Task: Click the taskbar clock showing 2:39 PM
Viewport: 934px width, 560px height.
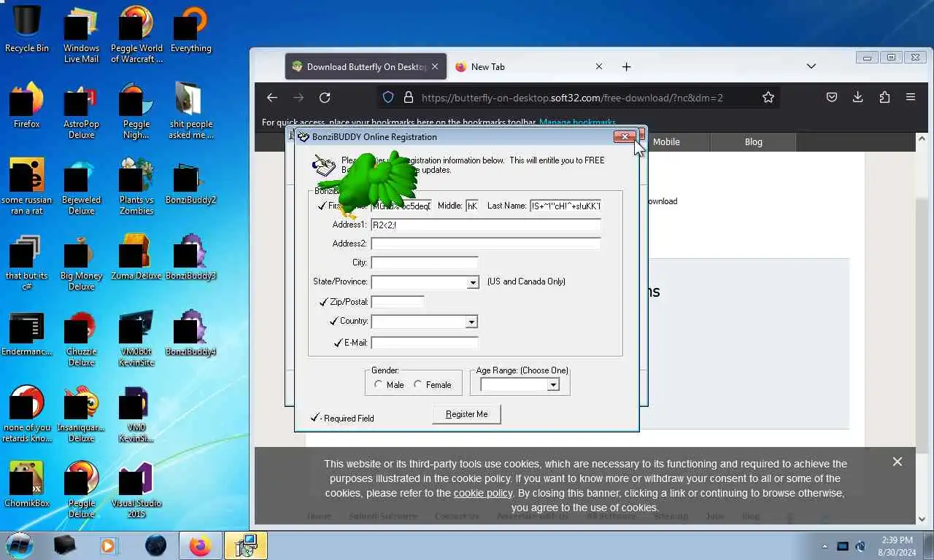Action: (897, 546)
